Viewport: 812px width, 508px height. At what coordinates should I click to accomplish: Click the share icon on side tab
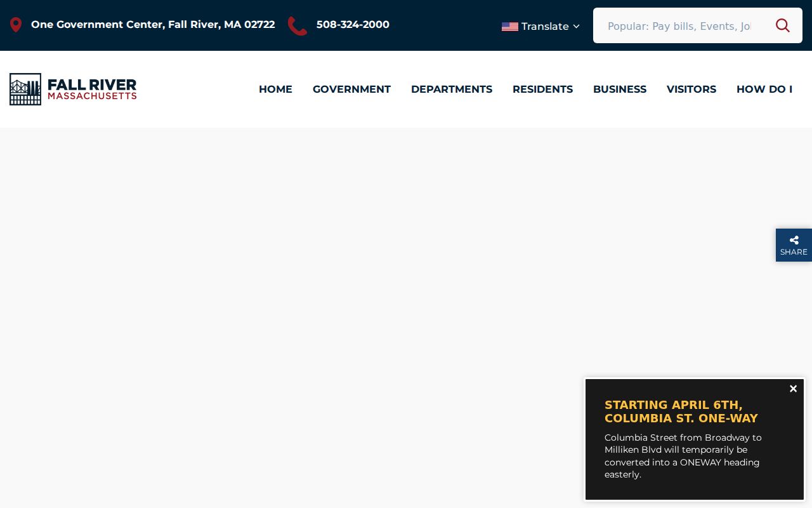[x=794, y=240]
